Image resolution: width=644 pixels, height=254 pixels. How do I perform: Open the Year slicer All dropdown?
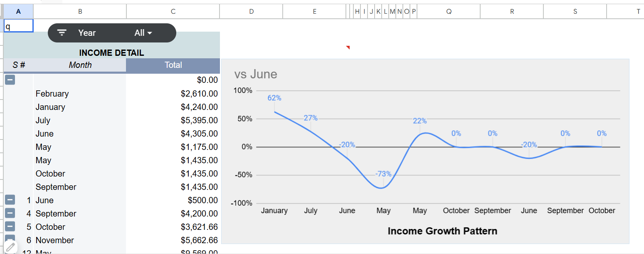click(143, 33)
